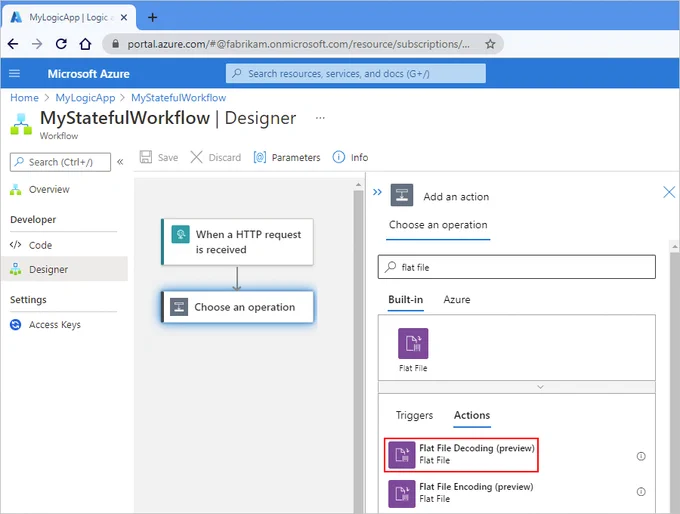Focus the Search resources, services, and docs box

pyautogui.click(x=356, y=73)
